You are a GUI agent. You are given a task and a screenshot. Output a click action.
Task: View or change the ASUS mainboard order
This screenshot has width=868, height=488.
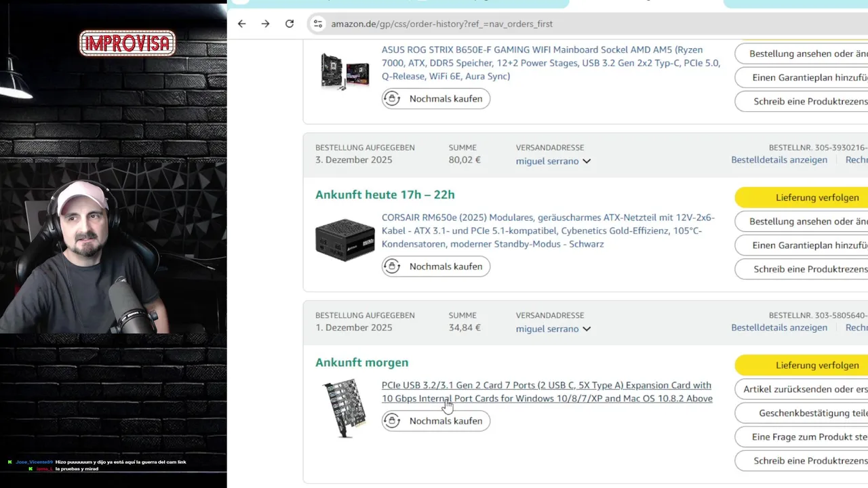click(x=802, y=54)
